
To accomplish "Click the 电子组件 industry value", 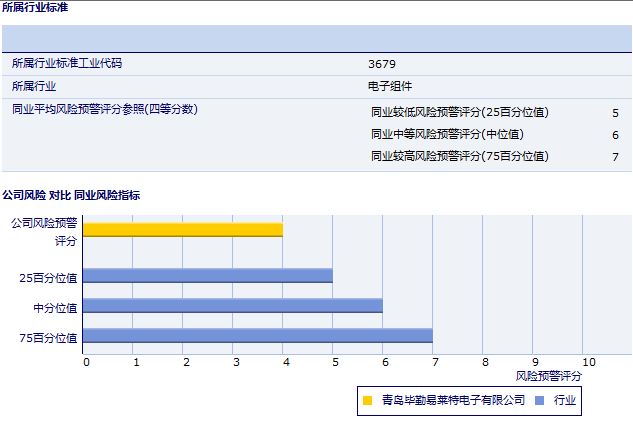I will coord(390,87).
